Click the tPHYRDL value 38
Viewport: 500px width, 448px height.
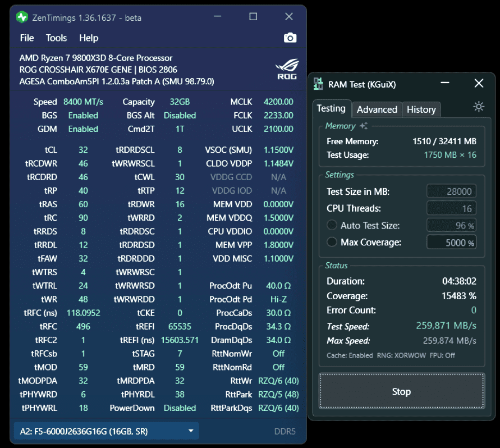click(x=180, y=395)
